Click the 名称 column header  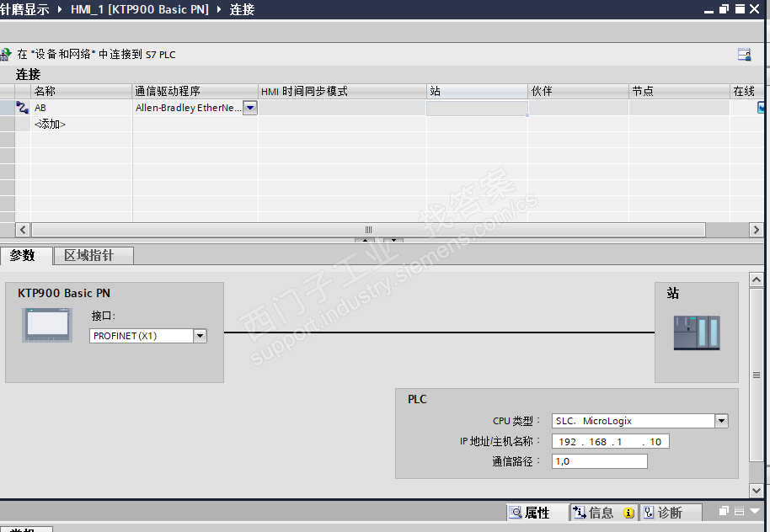coord(82,91)
